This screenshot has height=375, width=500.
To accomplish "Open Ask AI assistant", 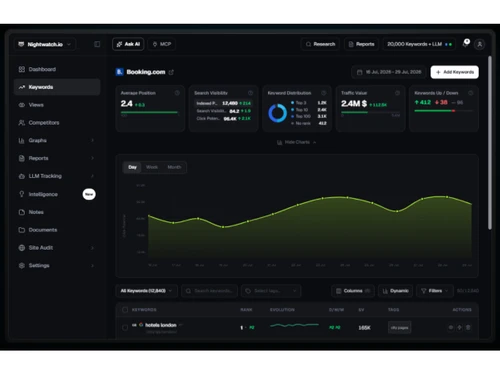I will tap(128, 44).
